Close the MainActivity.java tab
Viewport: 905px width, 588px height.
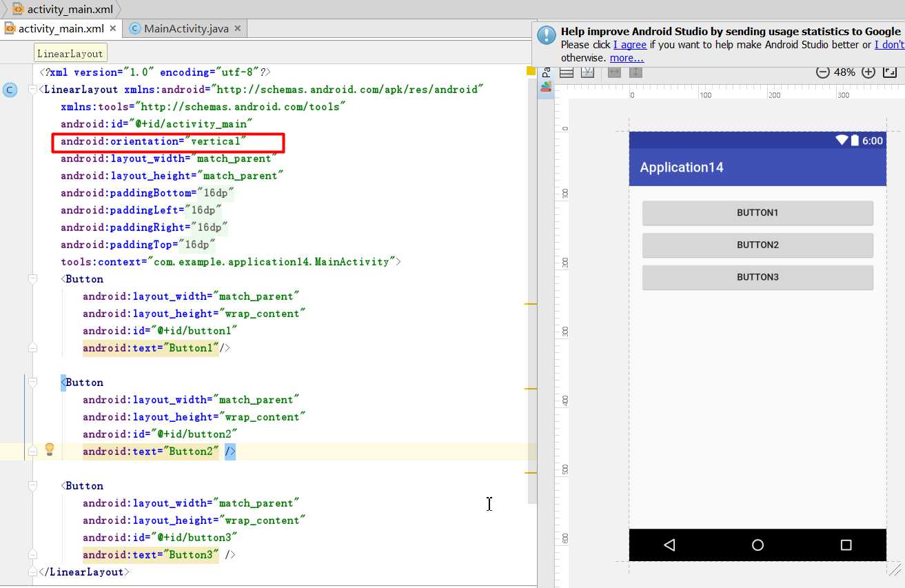pyautogui.click(x=237, y=28)
